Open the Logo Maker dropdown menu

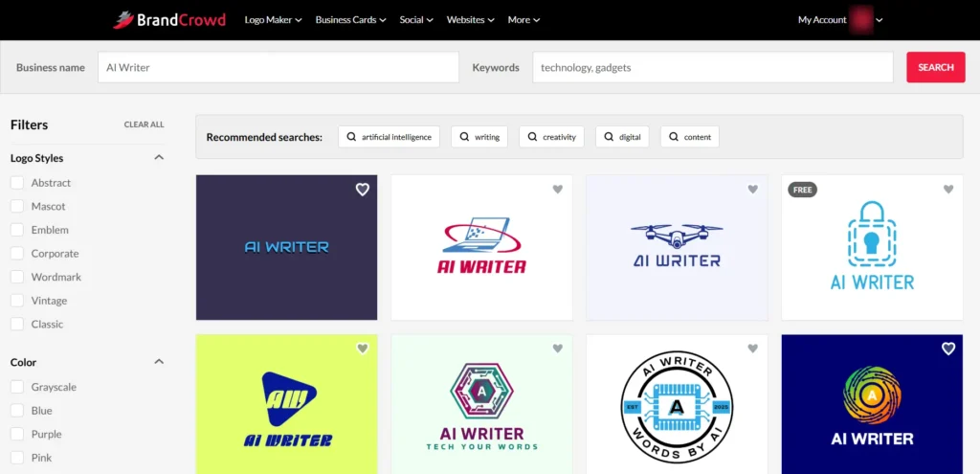[x=273, y=20]
